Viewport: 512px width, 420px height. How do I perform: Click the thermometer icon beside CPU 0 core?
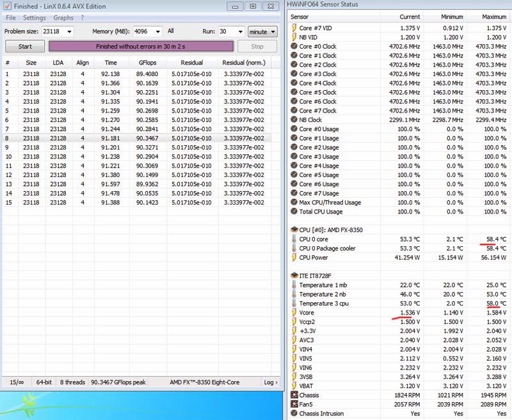pos(294,238)
